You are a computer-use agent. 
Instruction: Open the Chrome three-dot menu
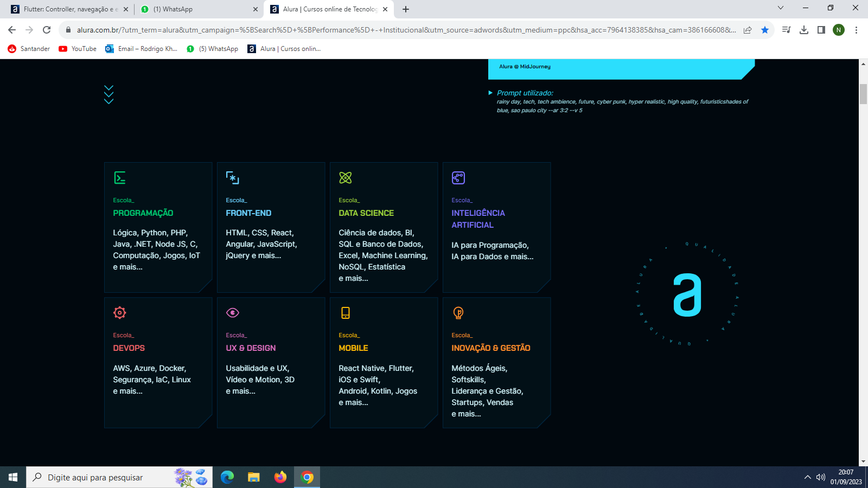pyautogui.click(x=856, y=30)
